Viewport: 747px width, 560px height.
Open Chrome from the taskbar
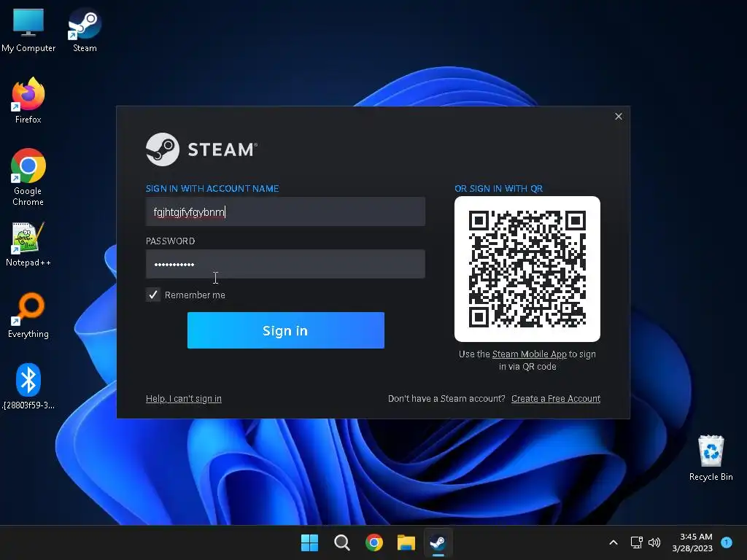coord(374,542)
